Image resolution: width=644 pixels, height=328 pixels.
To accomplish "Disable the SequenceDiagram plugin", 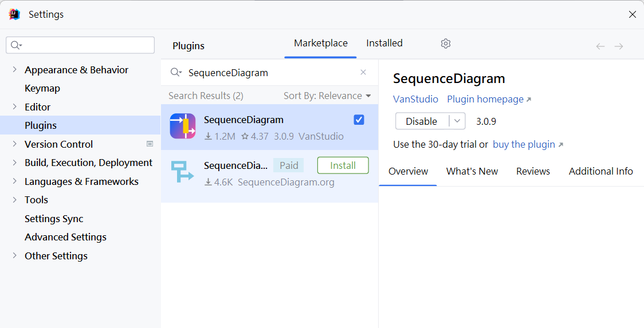I will (422, 121).
